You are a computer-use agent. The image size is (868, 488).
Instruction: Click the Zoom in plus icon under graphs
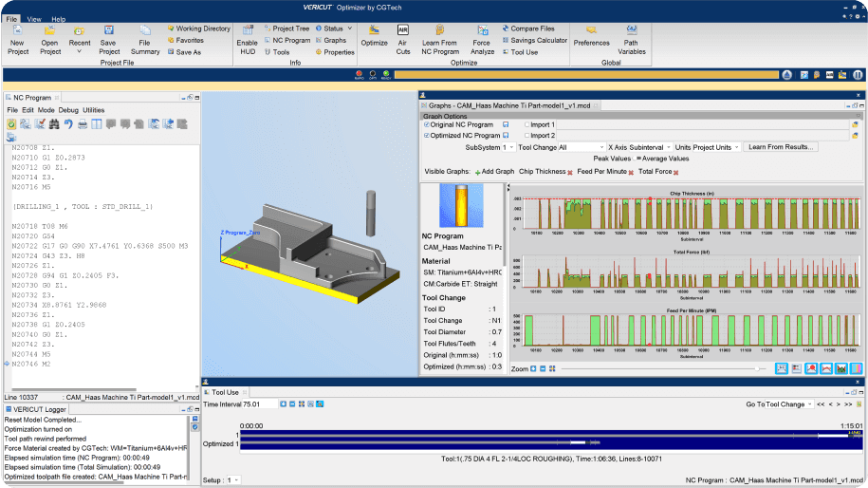coord(533,368)
